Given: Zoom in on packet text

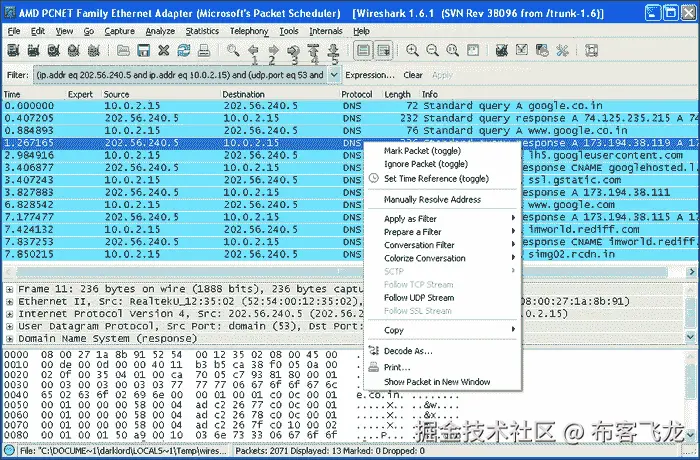Looking at the screenshot, I should tap(412, 50).
